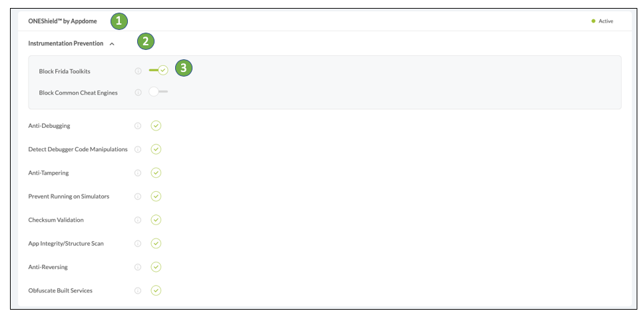Image resolution: width=644 pixels, height=327 pixels.
Task: Click Obfuscate Built Services checkmark
Action: pos(156,290)
